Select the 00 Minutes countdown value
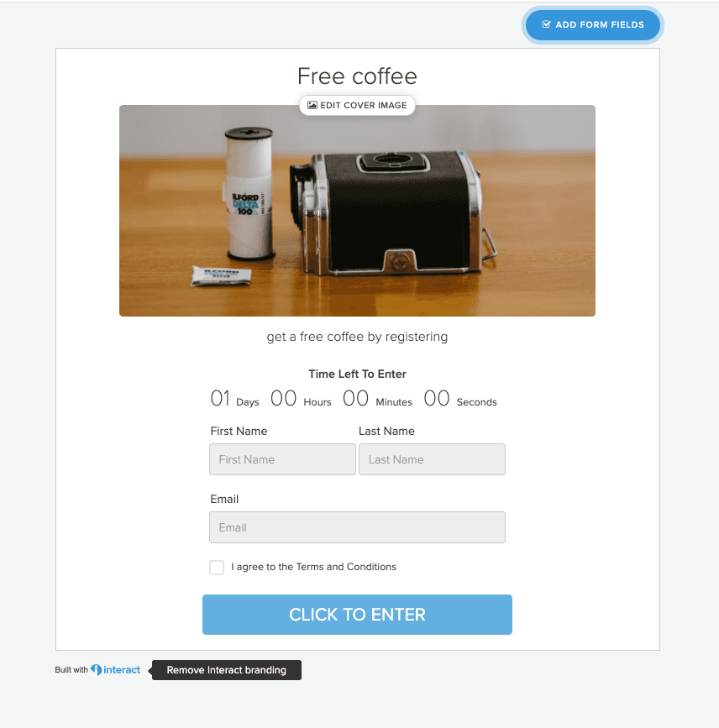 pyautogui.click(x=355, y=398)
